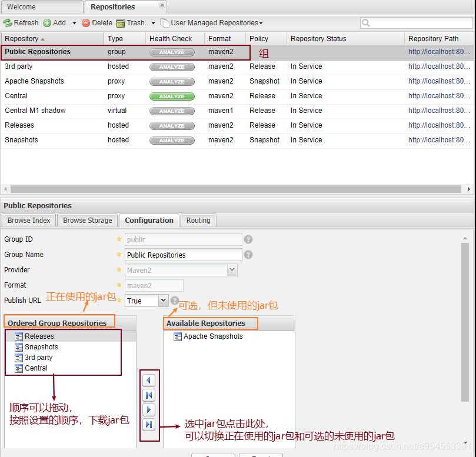Select the Releases repository row

[x=237, y=126]
